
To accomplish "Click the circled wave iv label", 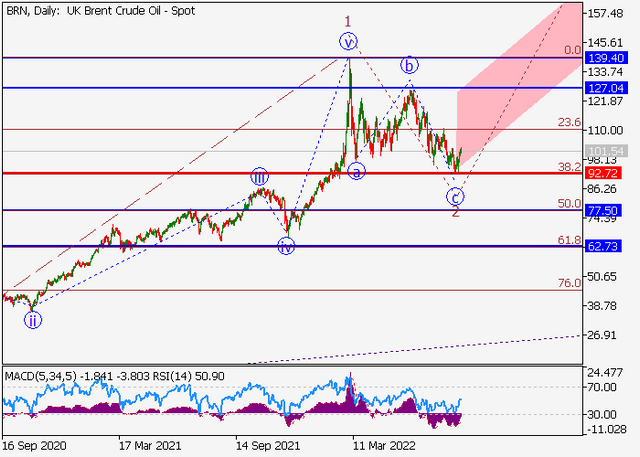I will pyautogui.click(x=286, y=246).
